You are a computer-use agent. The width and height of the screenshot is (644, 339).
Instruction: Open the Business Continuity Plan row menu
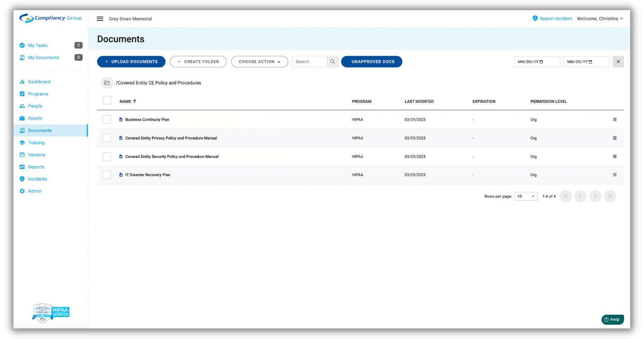tap(615, 119)
